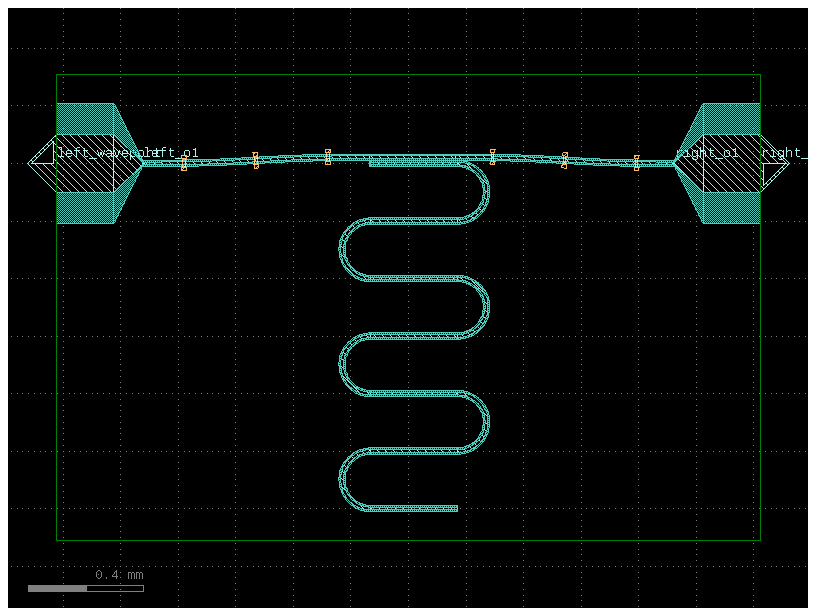Click the 0.4 mm scale text
The image size is (816, 616).
(119, 575)
